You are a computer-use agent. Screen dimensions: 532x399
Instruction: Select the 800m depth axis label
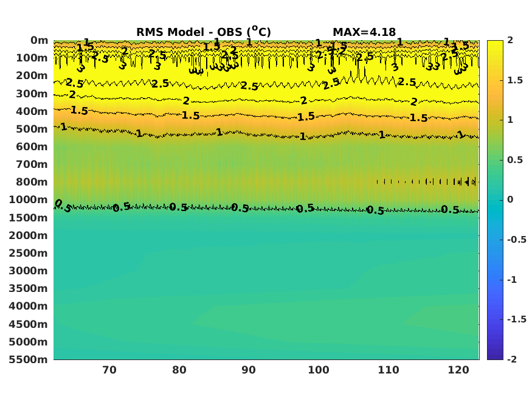[x=32, y=182]
